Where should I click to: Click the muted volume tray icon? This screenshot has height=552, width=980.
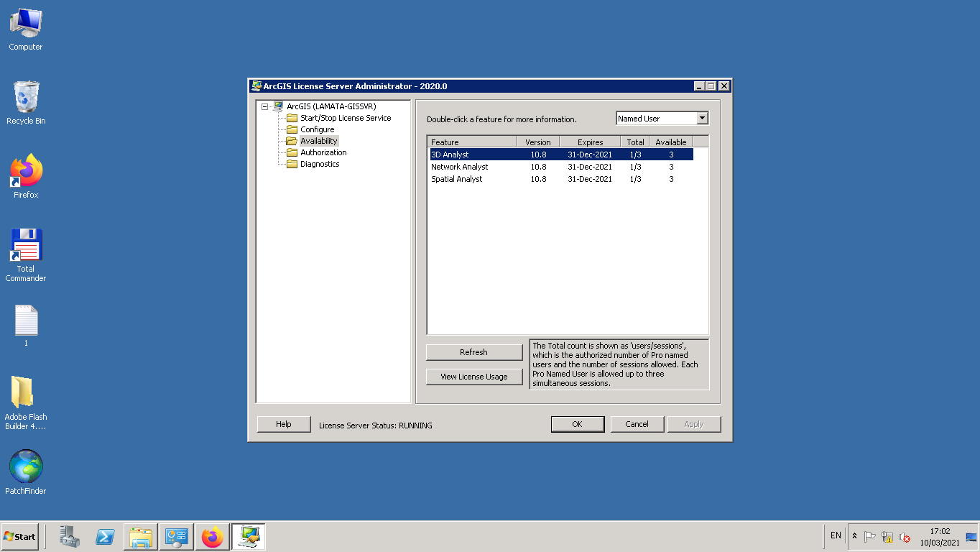pyautogui.click(x=905, y=537)
